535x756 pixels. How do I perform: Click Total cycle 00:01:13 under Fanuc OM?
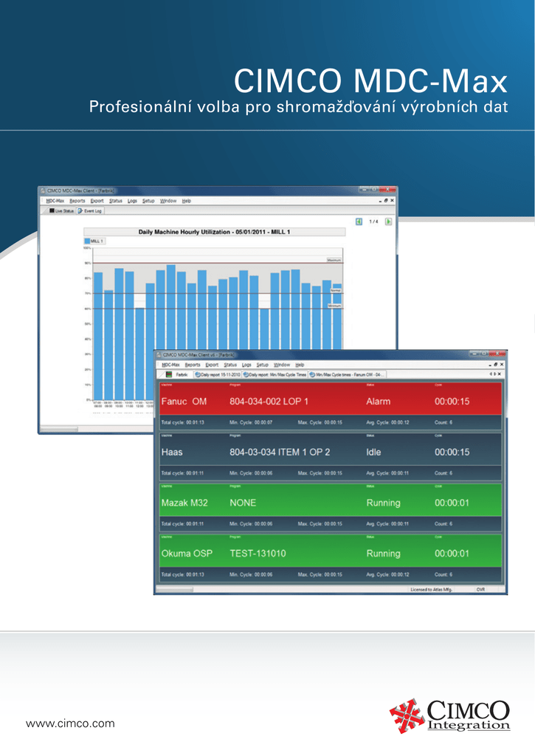coord(183,422)
